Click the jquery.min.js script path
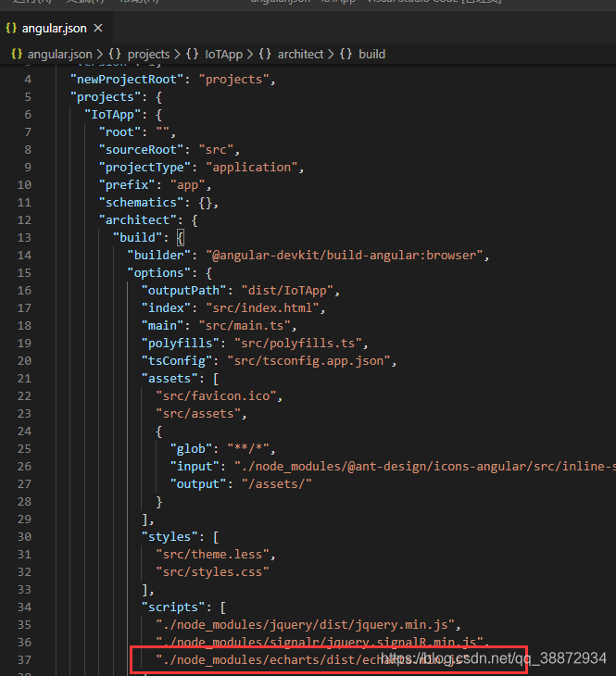The image size is (616, 676). click(x=305, y=625)
